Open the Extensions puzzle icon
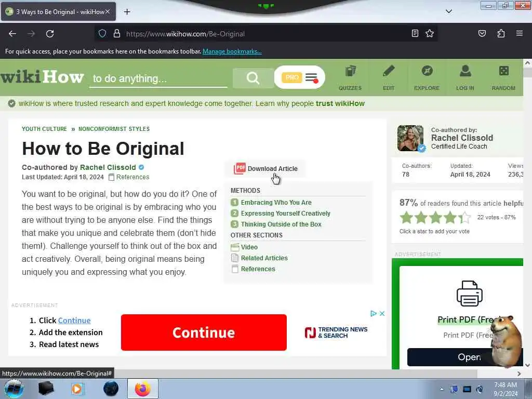Image resolution: width=532 pixels, height=399 pixels. pyautogui.click(x=501, y=33)
